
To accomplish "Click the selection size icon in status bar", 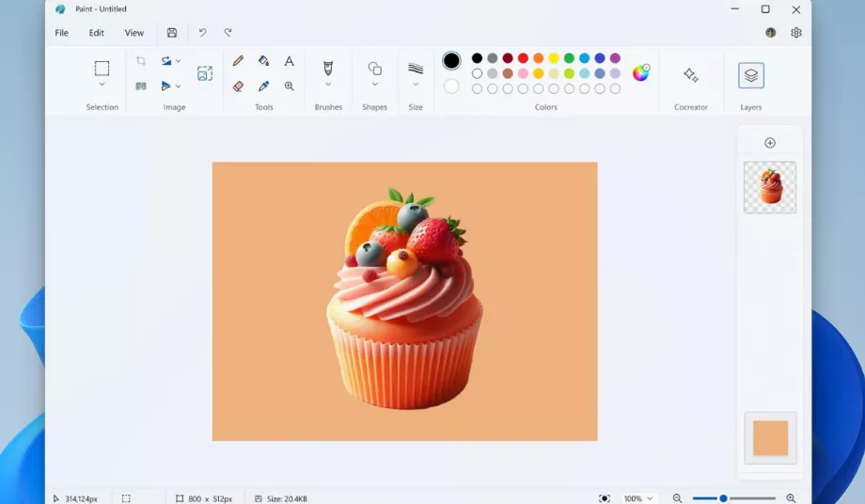I will pos(126,498).
